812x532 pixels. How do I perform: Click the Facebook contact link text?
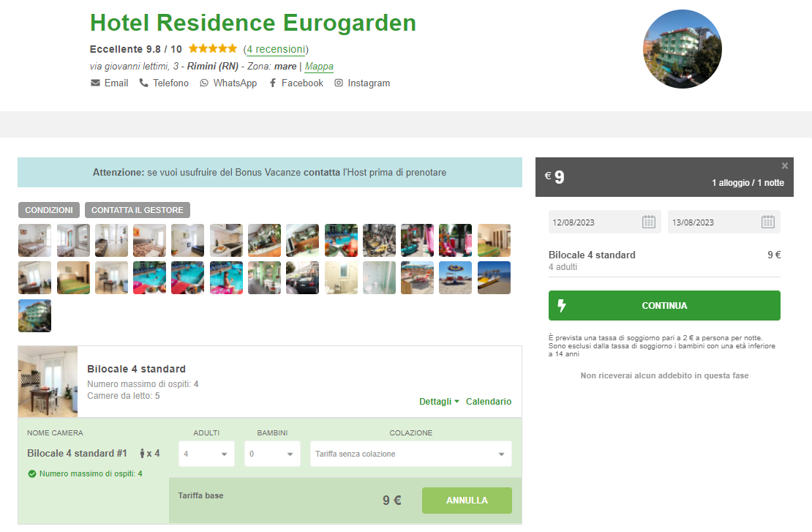tap(302, 83)
